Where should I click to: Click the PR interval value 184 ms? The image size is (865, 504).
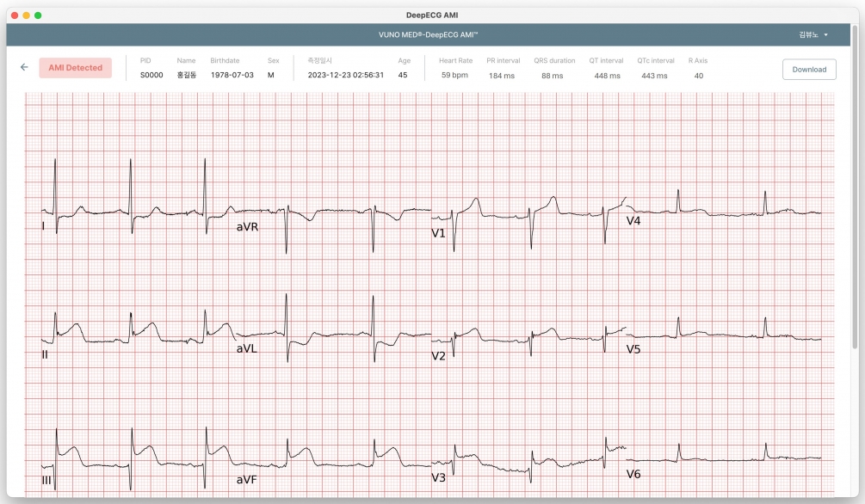[x=501, y=76]
